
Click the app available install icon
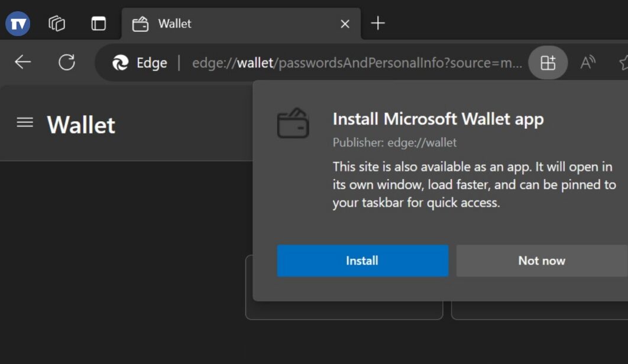pyautogui.click(x=548, y=63)
